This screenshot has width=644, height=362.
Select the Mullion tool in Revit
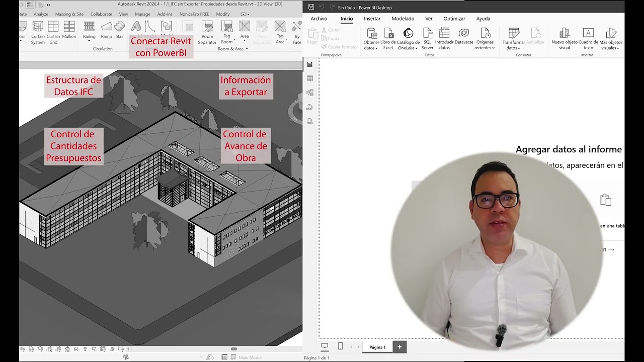click(x=69, y=30)
